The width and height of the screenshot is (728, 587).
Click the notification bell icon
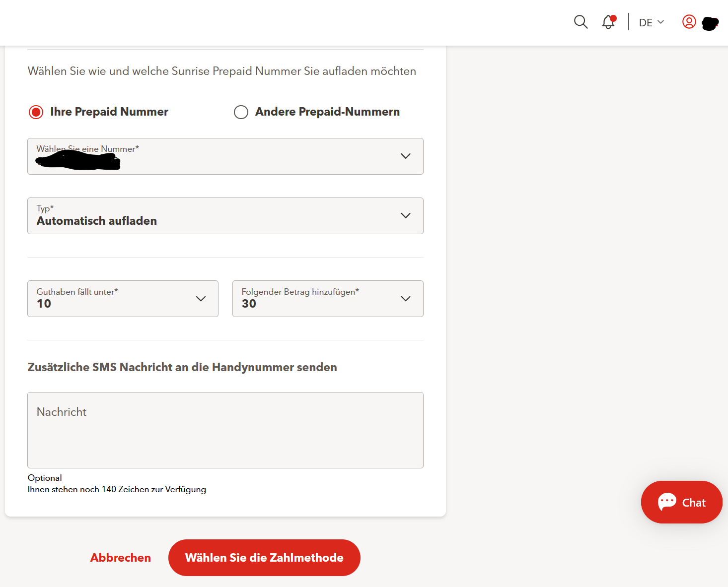point(608,22)
